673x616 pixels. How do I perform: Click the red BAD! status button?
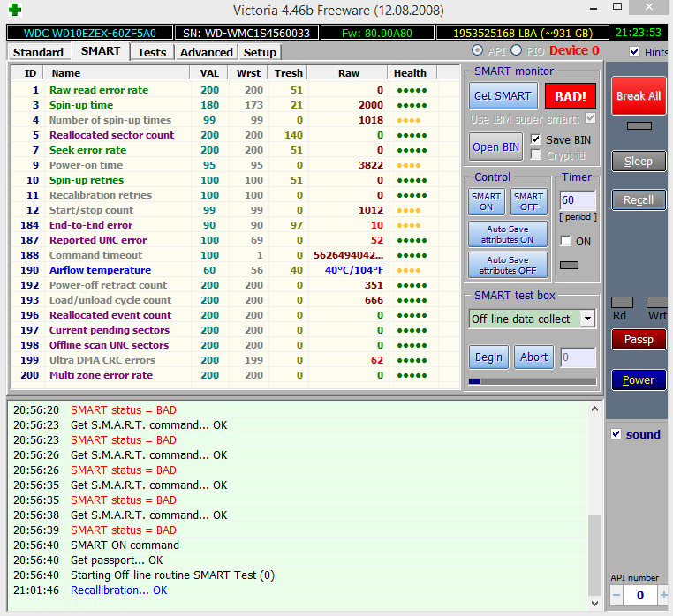(x=570, y=96)
